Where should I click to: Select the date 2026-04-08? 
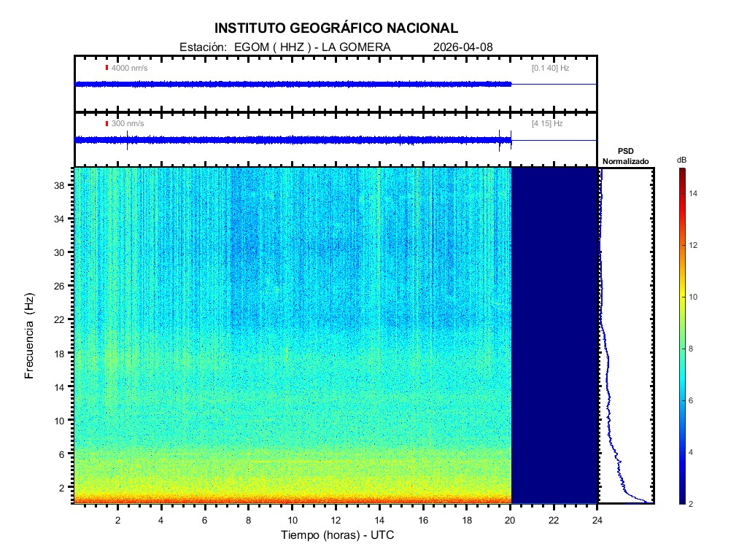(462, 47)
